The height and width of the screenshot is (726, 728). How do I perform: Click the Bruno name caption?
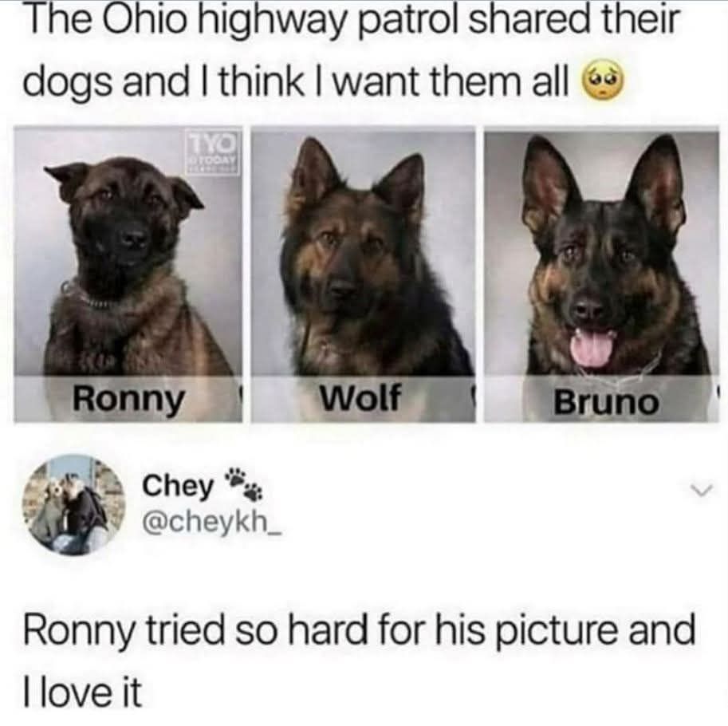(606, 402)
